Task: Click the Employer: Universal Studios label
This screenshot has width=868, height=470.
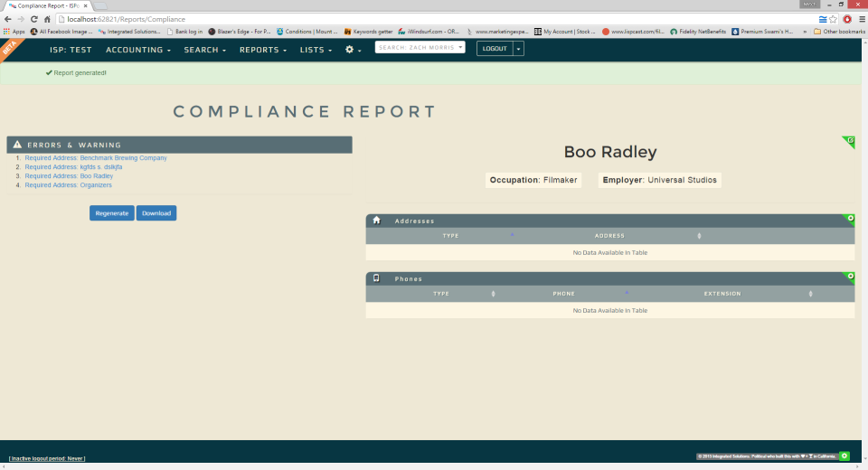Action: click(x=660, y=180)
